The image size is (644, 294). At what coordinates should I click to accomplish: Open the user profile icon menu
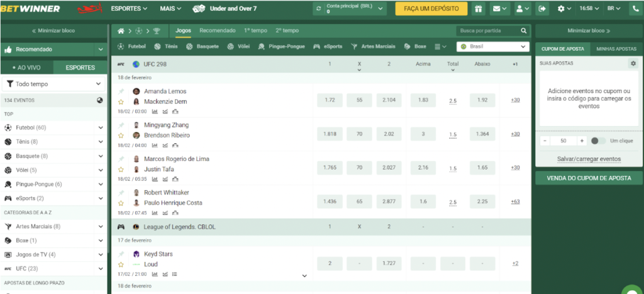(x=523, y=9)
